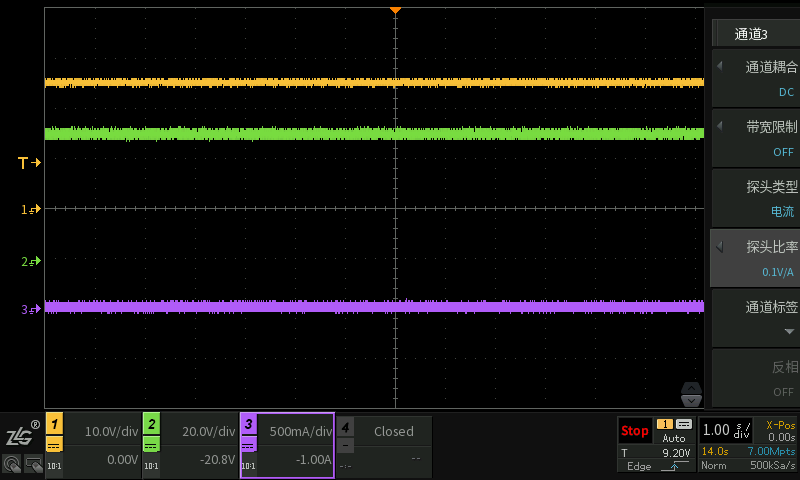This screenshot has width=800, height=480.
Task: Click the trigger source channel 1 badge
Action: click(x=665, y=424)
